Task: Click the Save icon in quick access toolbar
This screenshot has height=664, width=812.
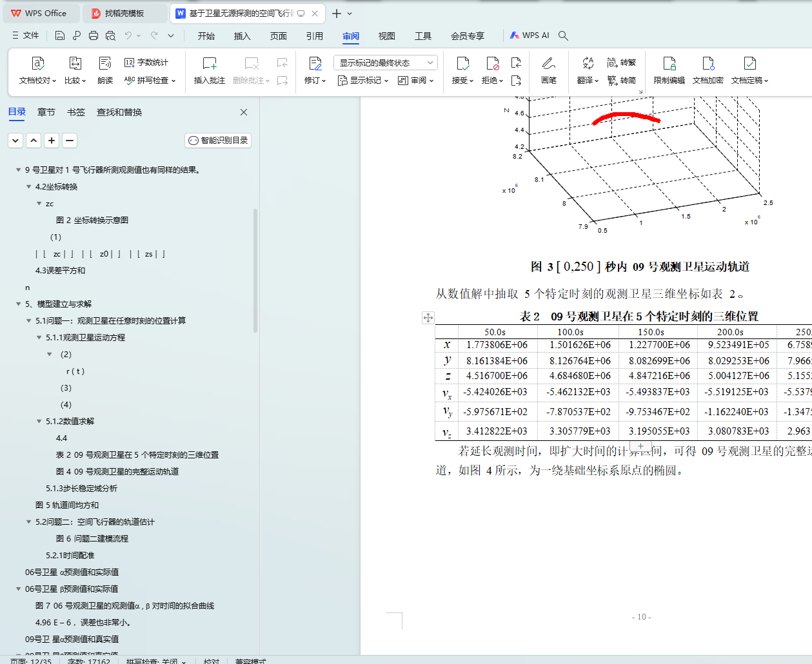Action: [x=60, y=35]
